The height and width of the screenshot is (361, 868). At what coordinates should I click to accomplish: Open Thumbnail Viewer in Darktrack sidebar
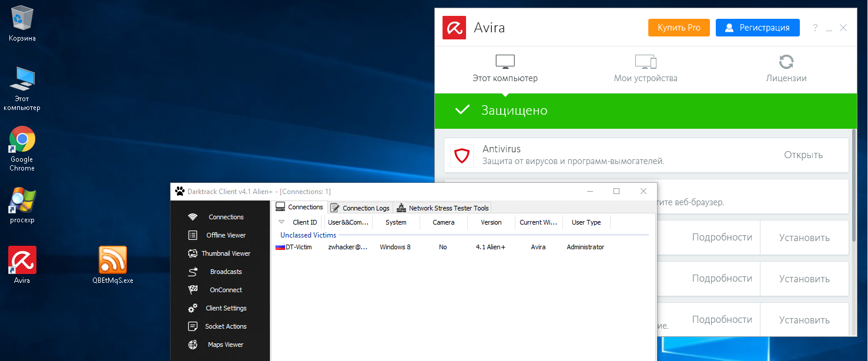click(x=219, y=253)
